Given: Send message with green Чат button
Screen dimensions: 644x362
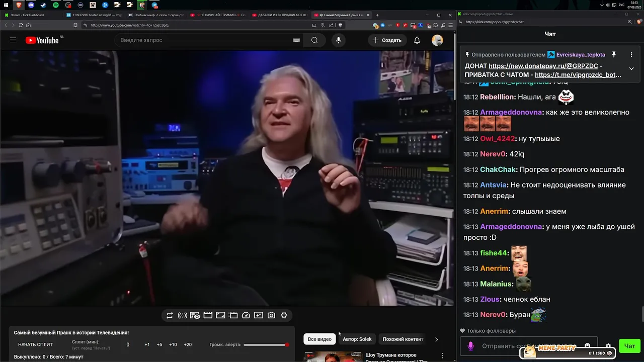Looking at the screenshot, I should [x=629, y=346].
